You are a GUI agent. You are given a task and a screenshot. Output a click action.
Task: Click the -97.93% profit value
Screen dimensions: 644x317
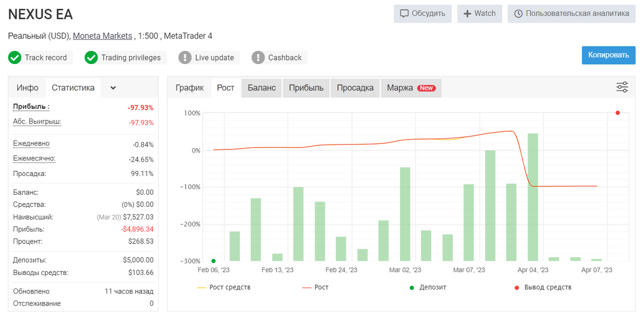141,108
